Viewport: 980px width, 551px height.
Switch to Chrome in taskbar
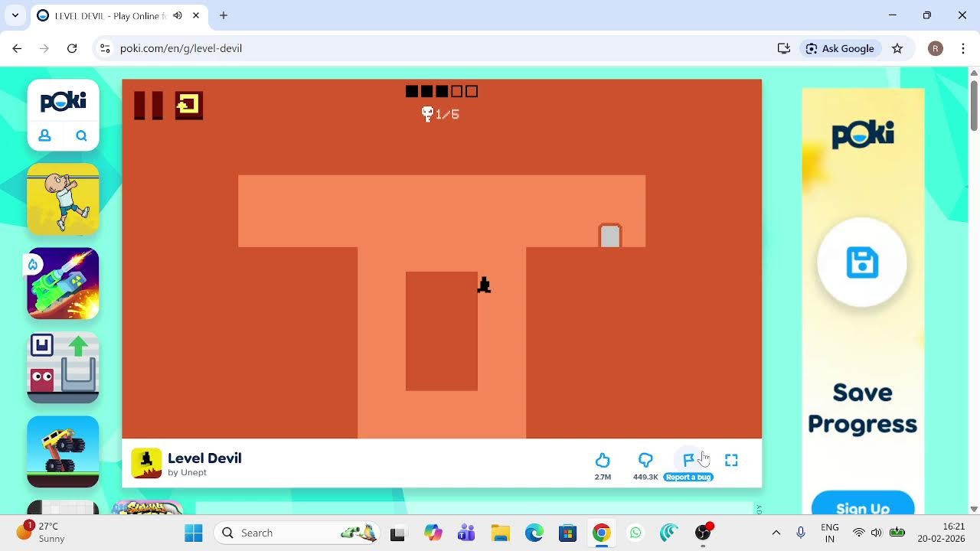pos(601,533)
